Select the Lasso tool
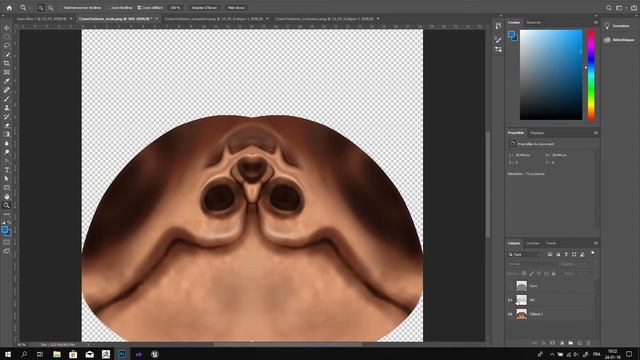Image resolution: width=640 pixels, height=360 pixels. click(7, 46)
